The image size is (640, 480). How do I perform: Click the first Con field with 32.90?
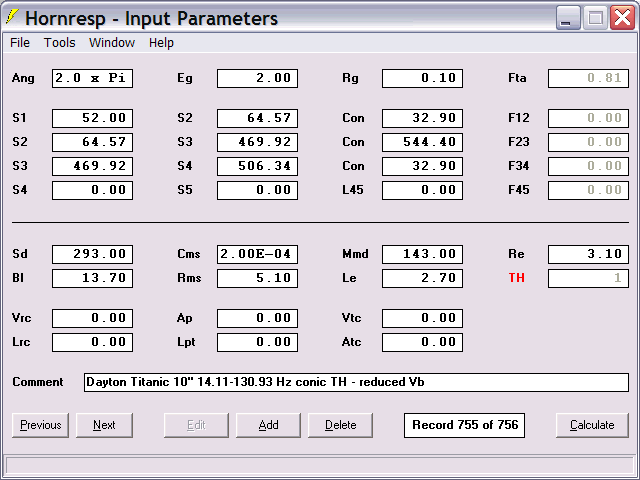click(422, 118)
